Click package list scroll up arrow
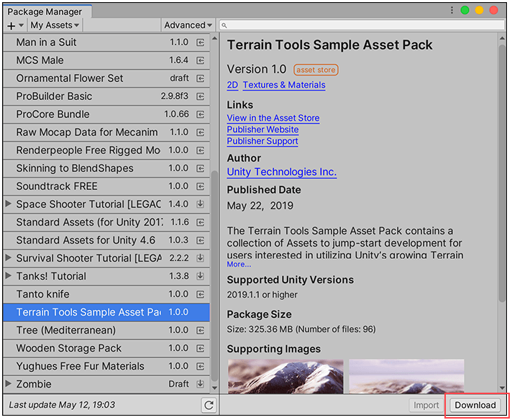 tap(214, 38)
